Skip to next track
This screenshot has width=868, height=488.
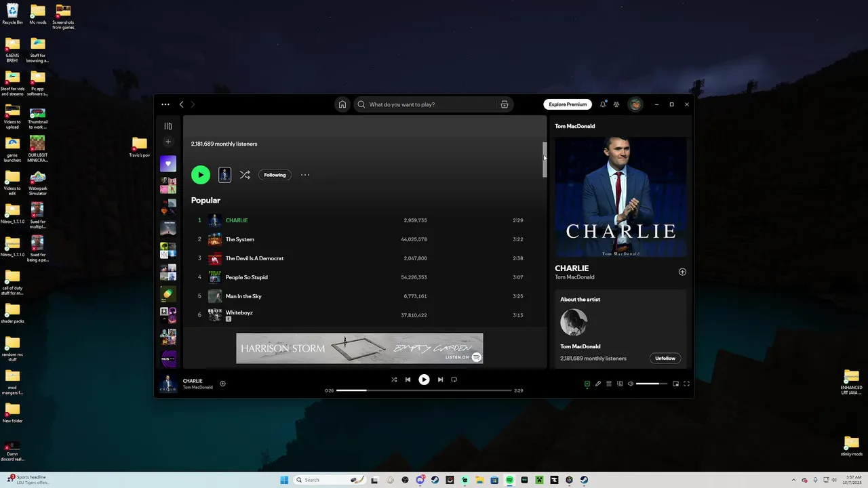click(x=440, y=380)
